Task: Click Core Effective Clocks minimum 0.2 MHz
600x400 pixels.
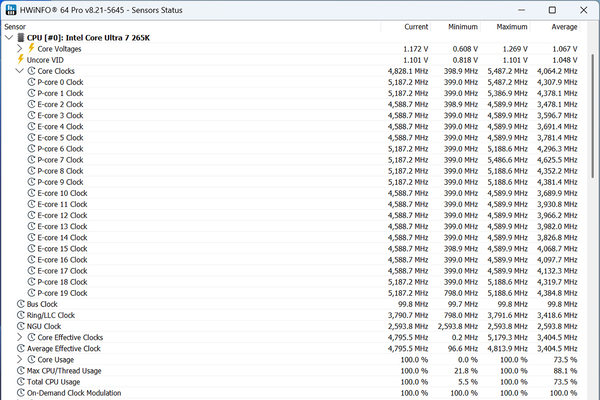Action: point(465,338)
